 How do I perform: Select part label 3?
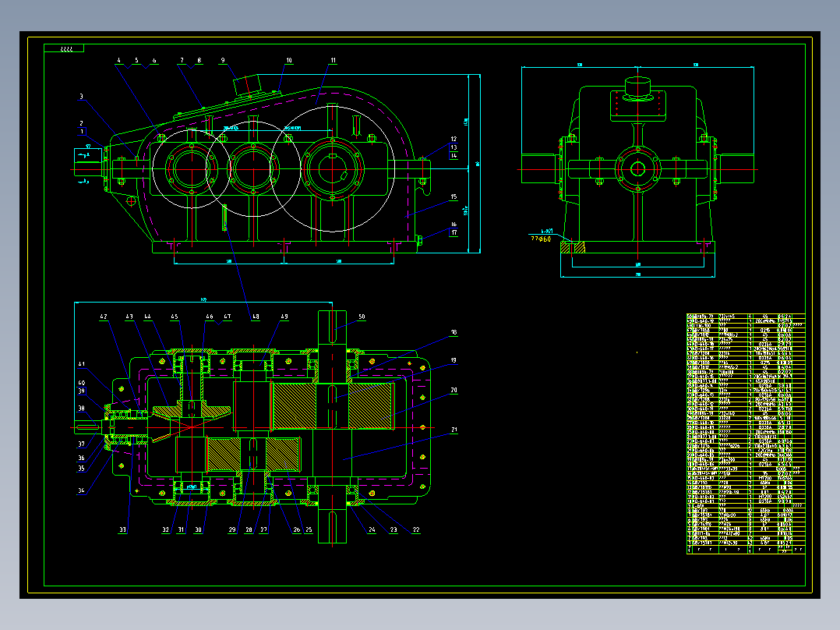pyautogui.click(x=81, y=97)
